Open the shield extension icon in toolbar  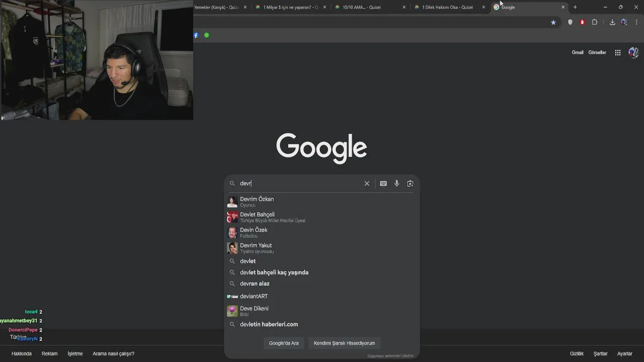[x=570, y=22]
